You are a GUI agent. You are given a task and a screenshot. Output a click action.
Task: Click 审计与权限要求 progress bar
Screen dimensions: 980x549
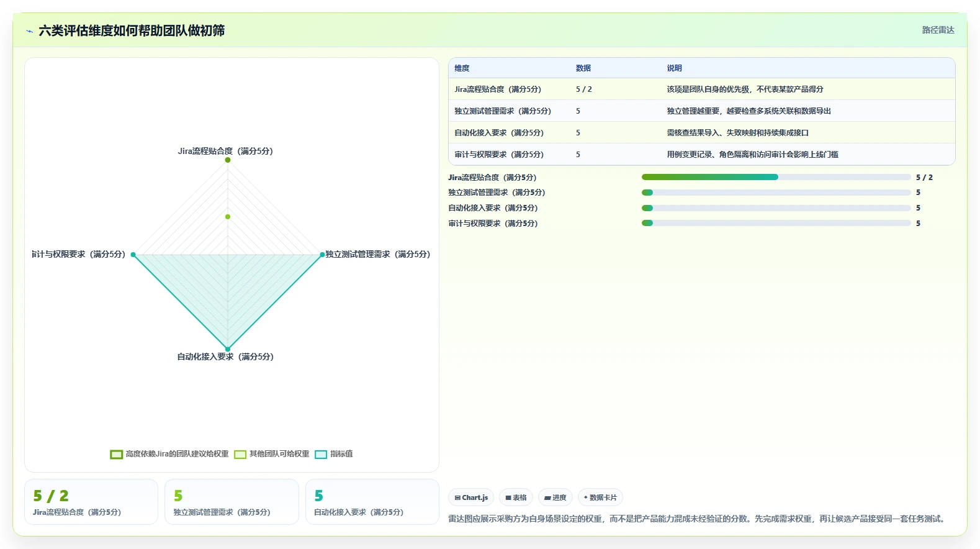click(x=776, y=224)
